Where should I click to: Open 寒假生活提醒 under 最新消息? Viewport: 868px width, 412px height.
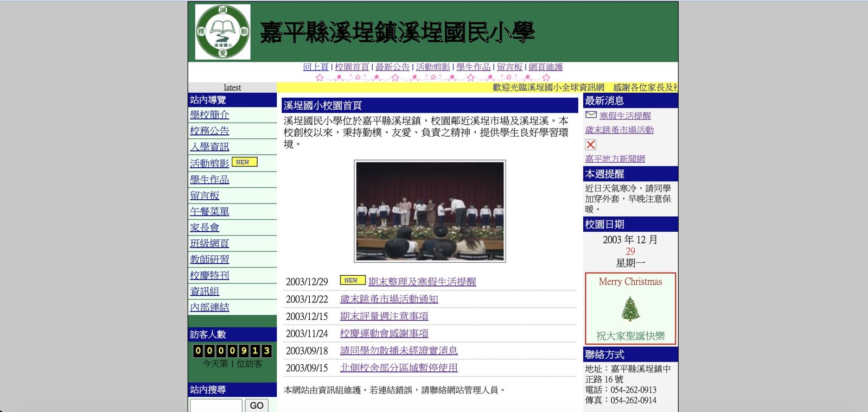point(625,116)
